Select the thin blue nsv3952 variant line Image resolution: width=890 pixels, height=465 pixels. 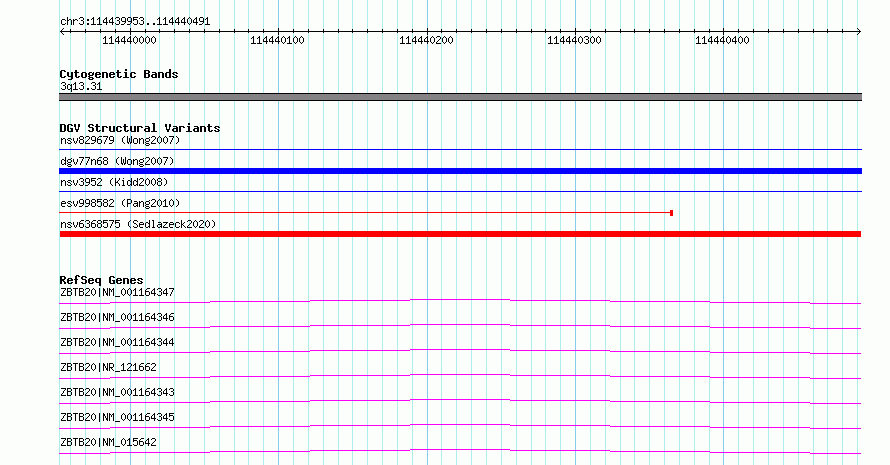(x=460, y=192)
